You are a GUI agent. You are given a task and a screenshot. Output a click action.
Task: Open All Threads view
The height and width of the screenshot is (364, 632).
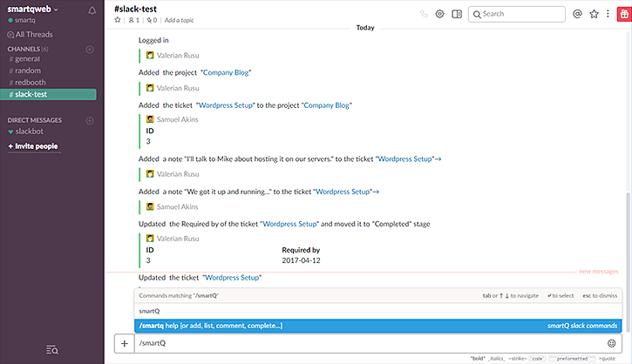31,35
